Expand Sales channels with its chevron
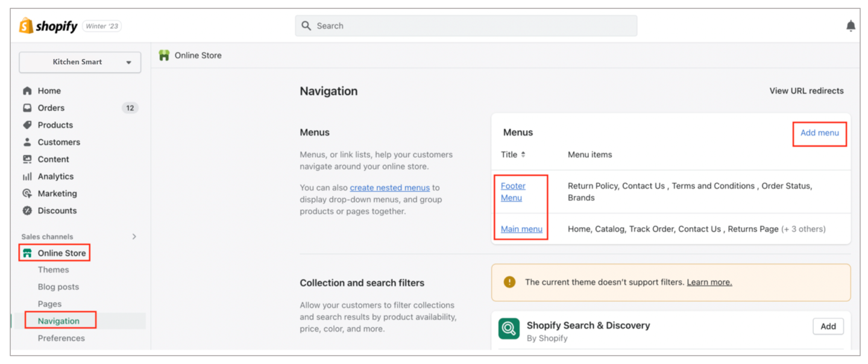 click(x=136, y=236)
